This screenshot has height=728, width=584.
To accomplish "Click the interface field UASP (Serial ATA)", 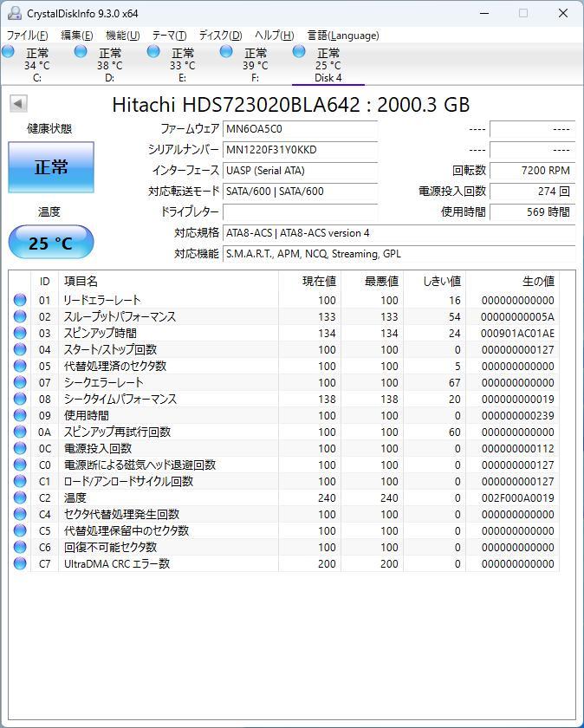I will (300, 171).
